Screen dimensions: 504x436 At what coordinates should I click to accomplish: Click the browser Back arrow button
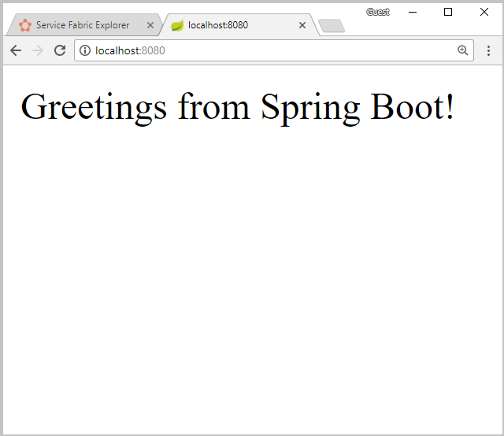[x=16, y=50]
